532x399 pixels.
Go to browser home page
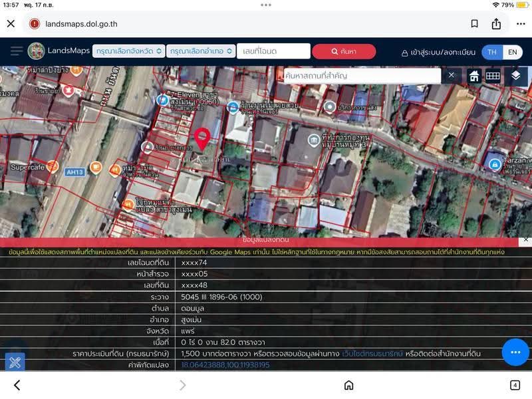click(x=348, y=385)
